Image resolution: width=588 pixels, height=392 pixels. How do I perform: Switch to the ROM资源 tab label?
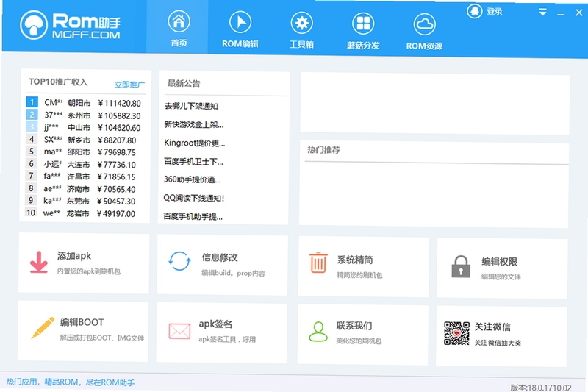coord(424,46)
